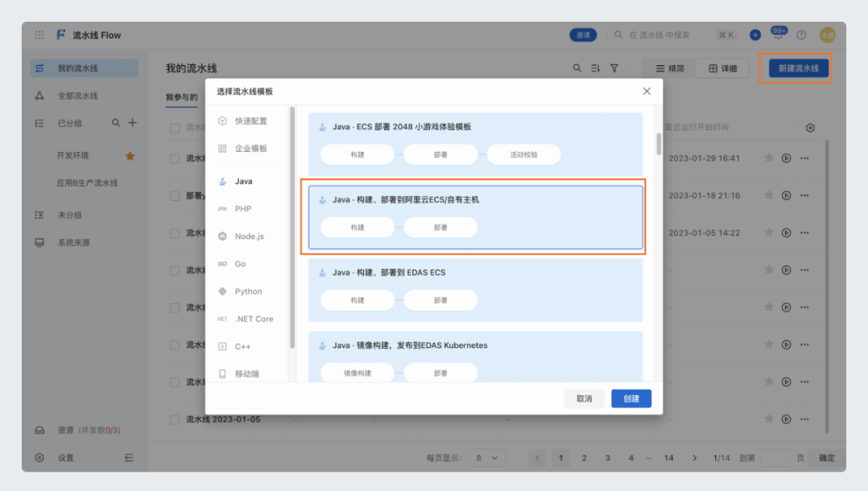The width and height of the screenshot is (868, 491).
Task: Open the user avatar menu
Action: (x=828, y=35)
